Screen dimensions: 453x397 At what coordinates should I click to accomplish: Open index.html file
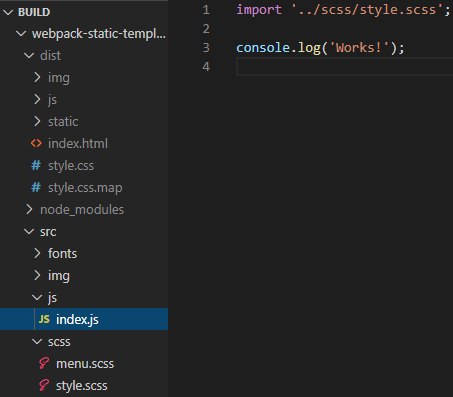point(78,144)
